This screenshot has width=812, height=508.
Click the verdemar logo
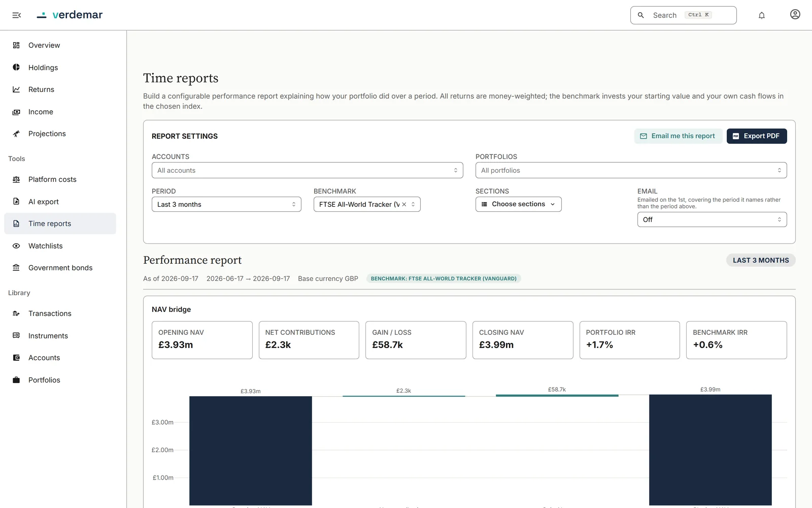[x=70, y=15]
